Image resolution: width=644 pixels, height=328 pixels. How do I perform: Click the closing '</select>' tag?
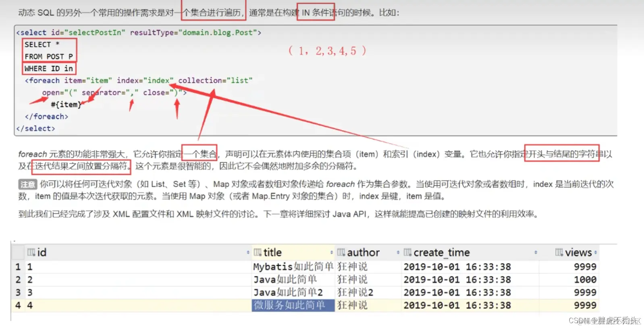point(35,129)
